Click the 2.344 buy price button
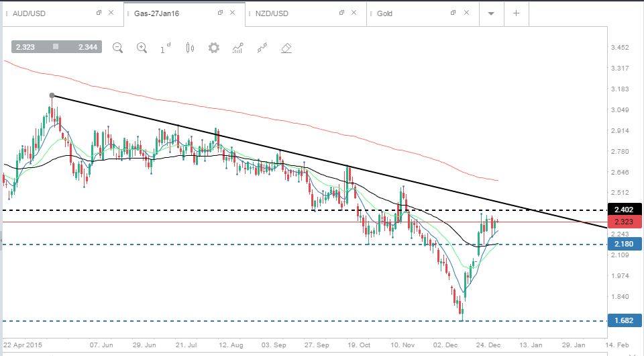This screenshot has height=356, width=644. point(88,47)
